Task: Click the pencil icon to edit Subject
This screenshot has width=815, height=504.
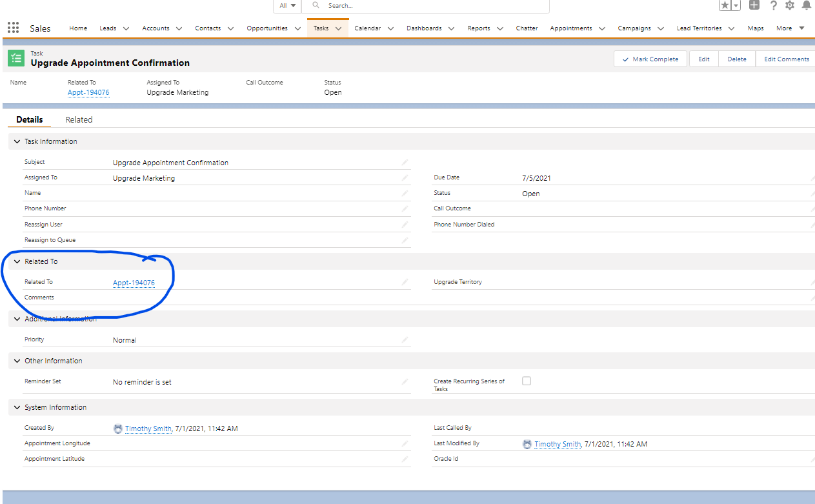Action: pos(405,163)
